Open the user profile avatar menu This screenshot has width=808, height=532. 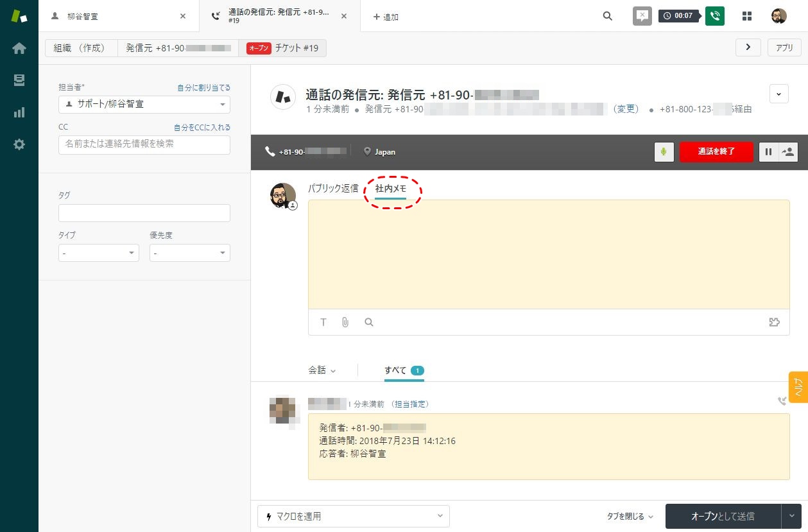point(779,16)
